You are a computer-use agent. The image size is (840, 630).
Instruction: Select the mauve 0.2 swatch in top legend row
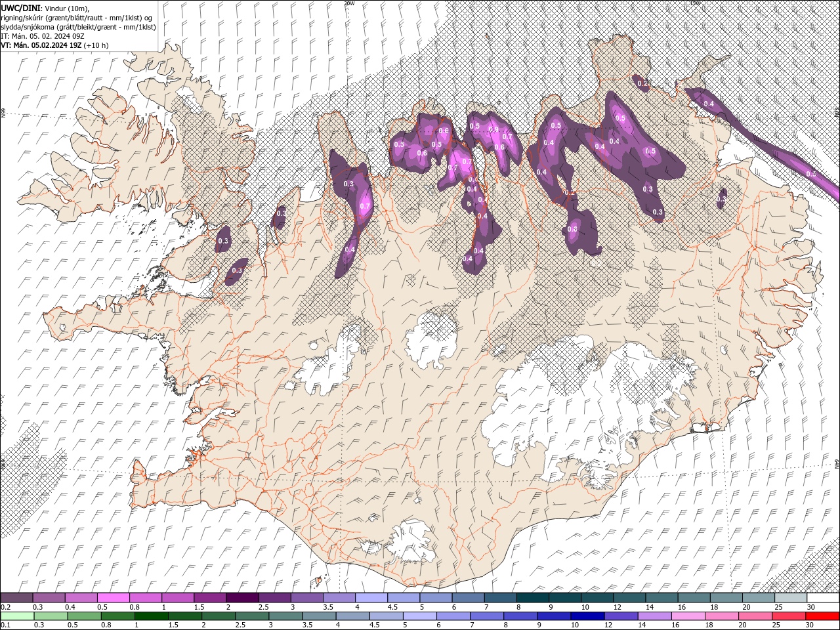point(16,598)
